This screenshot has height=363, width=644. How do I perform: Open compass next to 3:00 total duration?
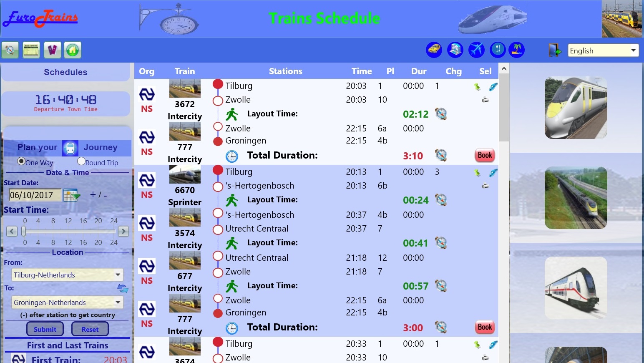pos(441,327)
